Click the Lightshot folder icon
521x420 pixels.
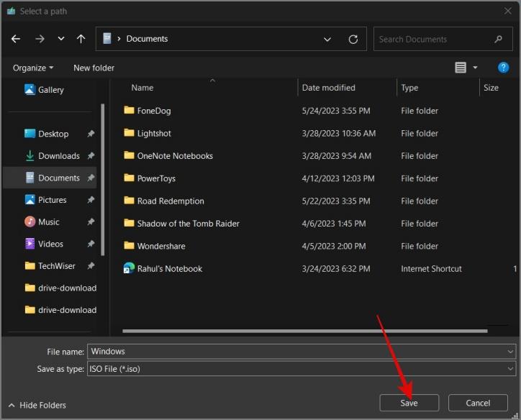point(129,132)
